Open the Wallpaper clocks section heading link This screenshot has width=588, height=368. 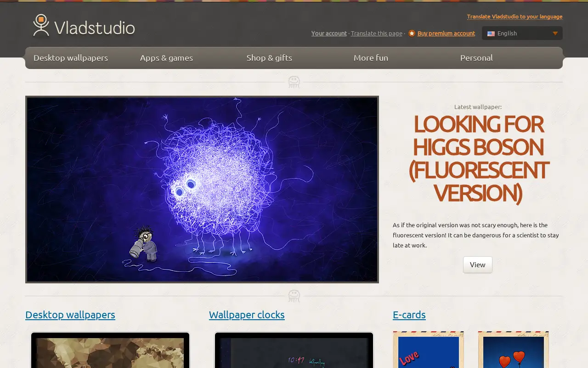coord(247,315)
